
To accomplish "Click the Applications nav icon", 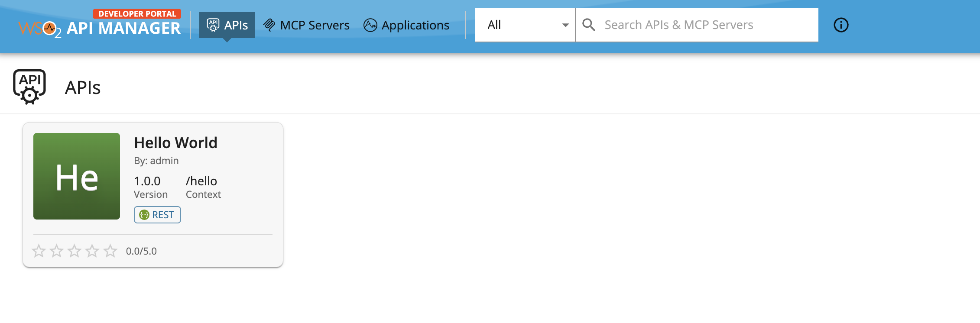I will [x=370, y=25].
